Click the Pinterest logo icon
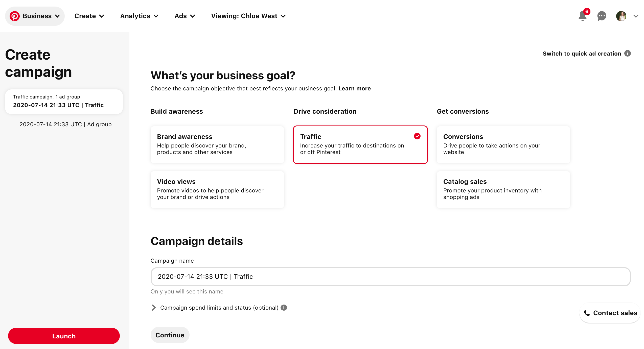The height and width of the screenshot is (349, 644). [x=15, y=16]
